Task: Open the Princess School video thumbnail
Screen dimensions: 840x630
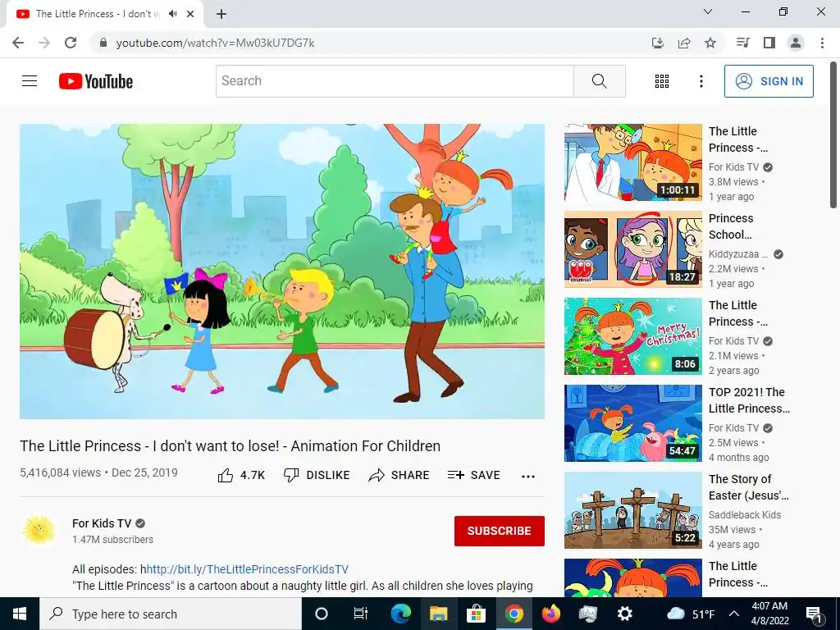Action: pos(632,249)
